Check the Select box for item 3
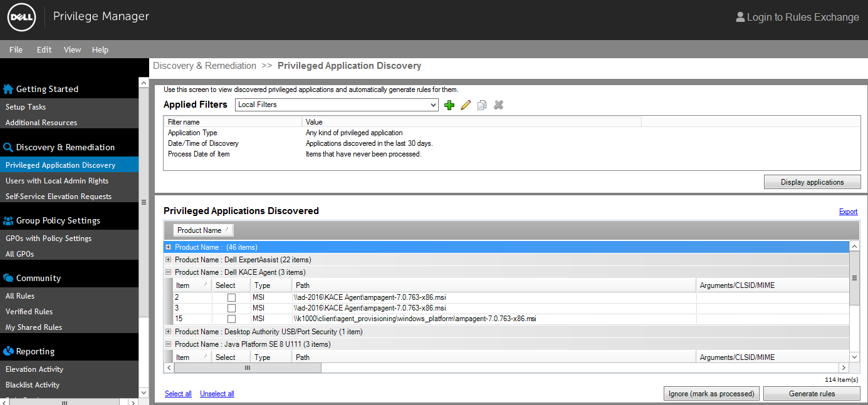This screenshot has height=405, width=868. click(231, 309)
